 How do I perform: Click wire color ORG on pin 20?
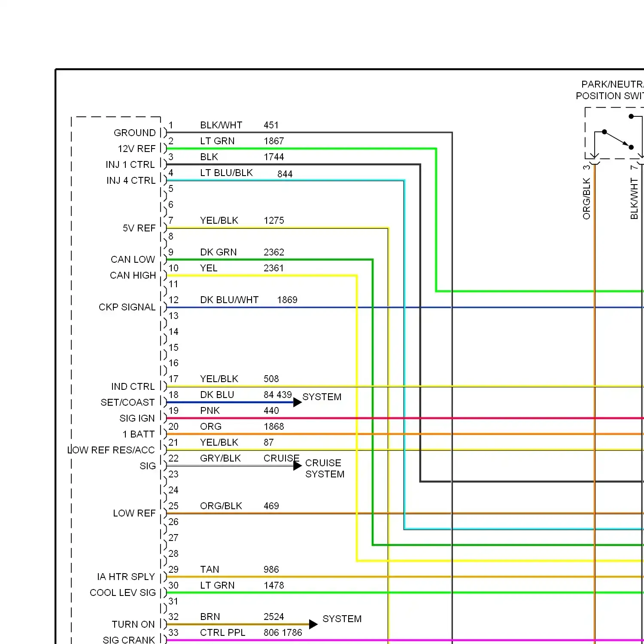pos(211,426)
